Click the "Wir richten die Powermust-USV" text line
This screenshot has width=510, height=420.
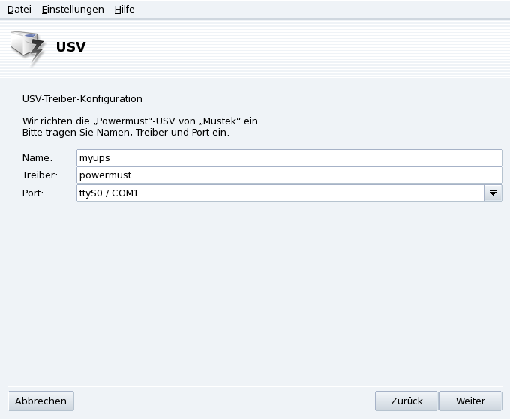pyautogui.click(x=142, y=121)
